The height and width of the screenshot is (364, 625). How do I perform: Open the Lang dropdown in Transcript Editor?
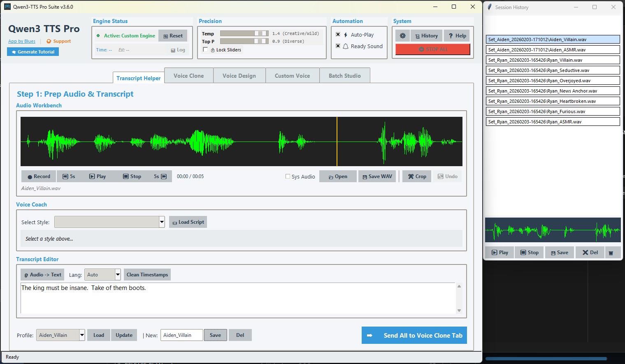pos(118,274)
